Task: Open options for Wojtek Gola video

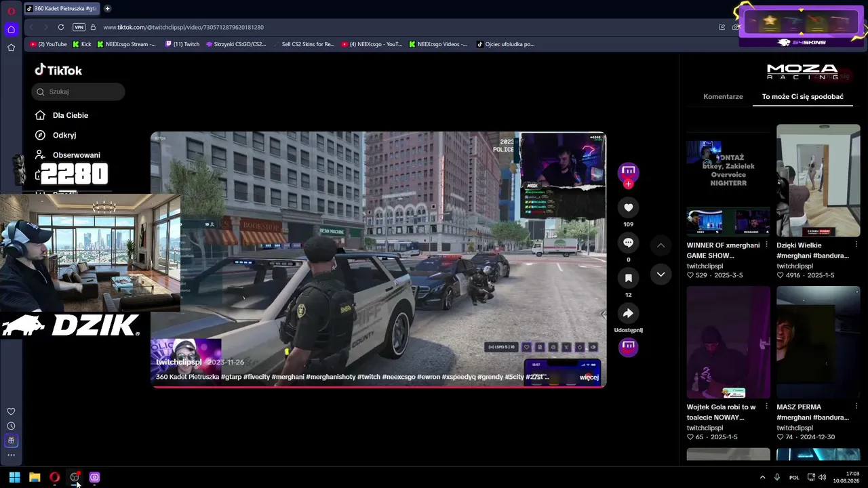Action: (766, 407)
